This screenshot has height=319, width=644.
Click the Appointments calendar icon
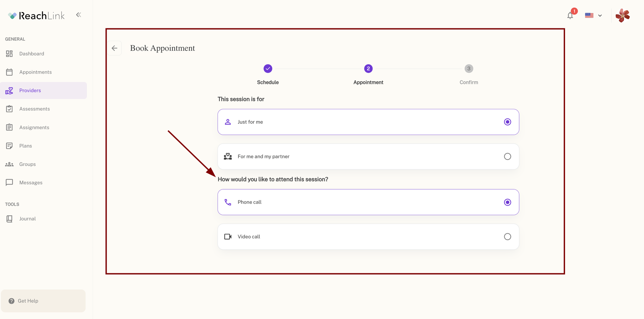pyautogui.click(x=9, y=72)
